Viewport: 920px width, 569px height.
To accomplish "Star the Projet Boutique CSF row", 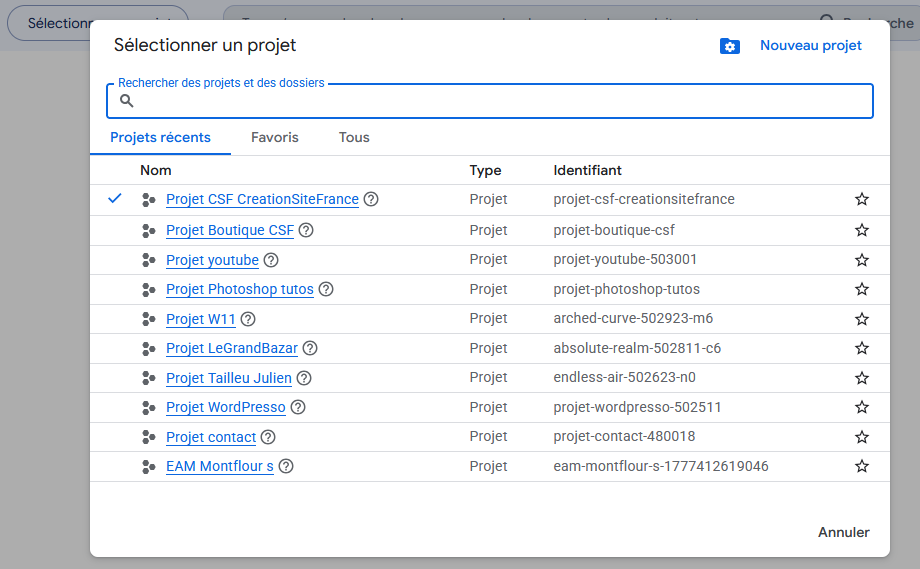I will pos(861,230).
